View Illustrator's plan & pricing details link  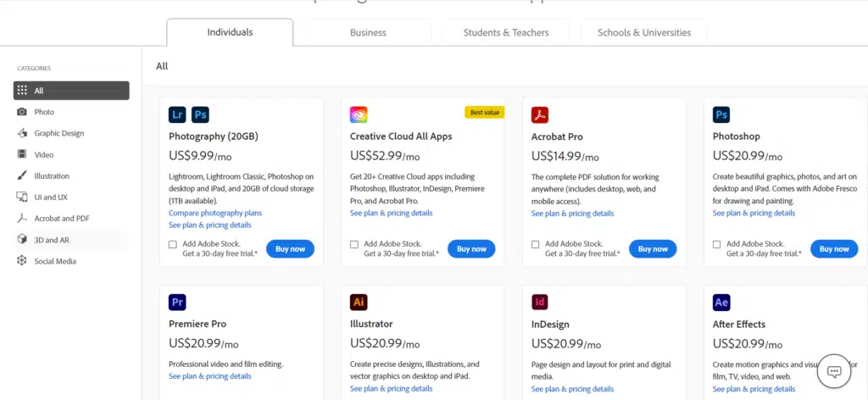391,388
